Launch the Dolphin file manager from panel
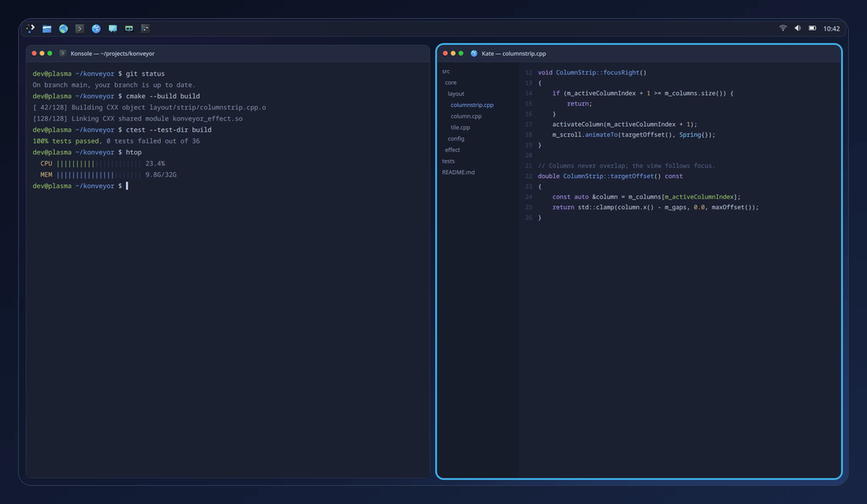Image resolution: width=867 pixels, height=504 pixels. pyautogui.click(x=47, y=28)
